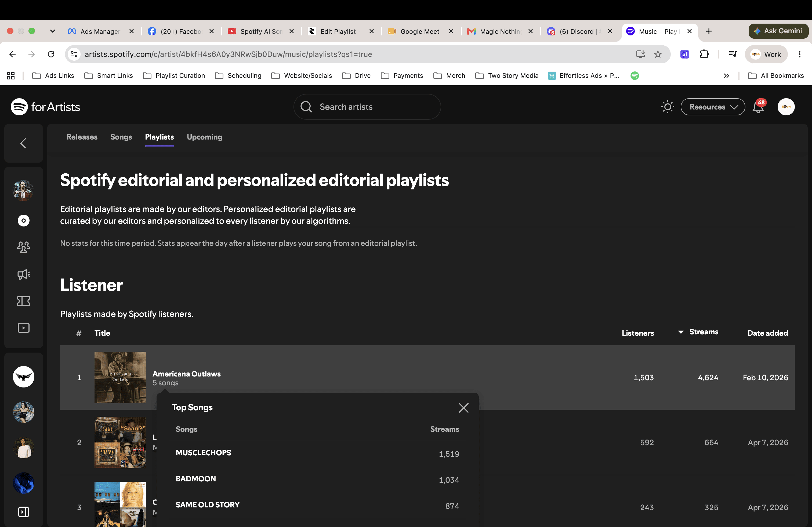Select the Playlists tab
This screenshot has width=812, height=527.
159,137
